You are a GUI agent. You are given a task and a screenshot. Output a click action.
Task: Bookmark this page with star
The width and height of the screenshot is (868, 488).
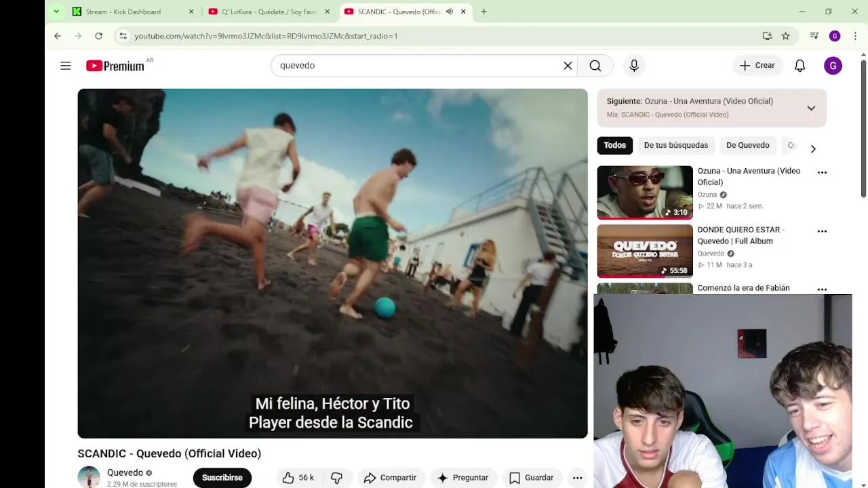click(x=785, y=36)
